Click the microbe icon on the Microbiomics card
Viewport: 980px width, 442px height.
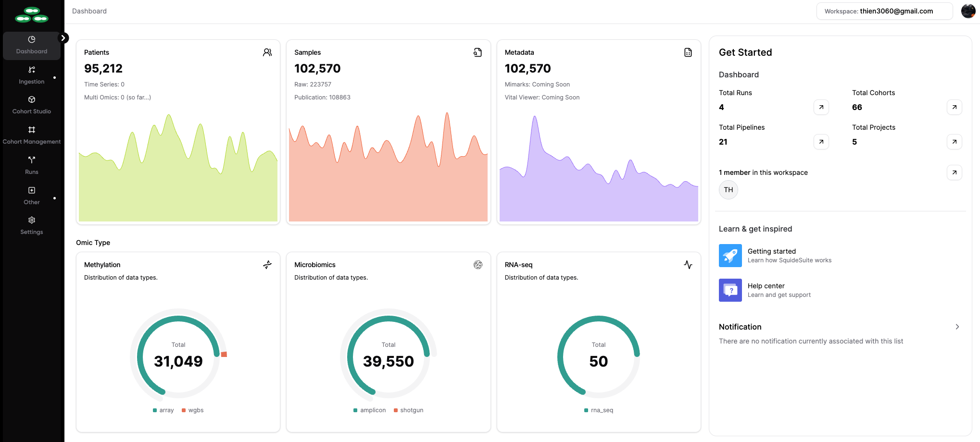click(x=477, y=265)
